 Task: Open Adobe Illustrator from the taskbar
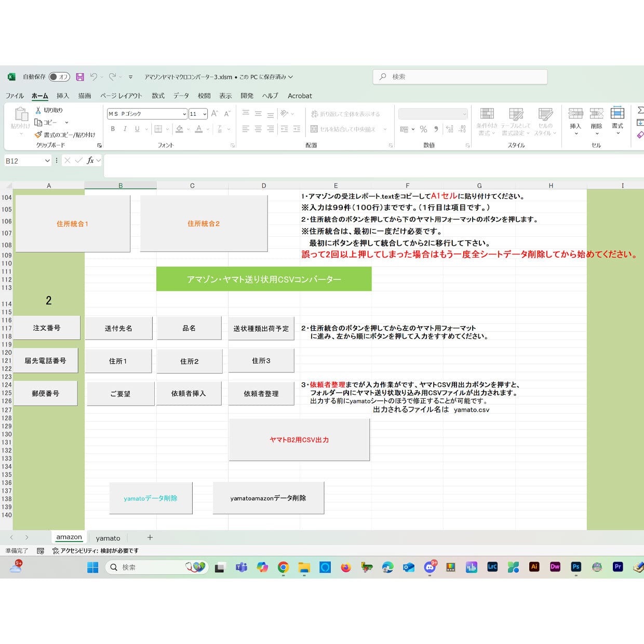534,567
